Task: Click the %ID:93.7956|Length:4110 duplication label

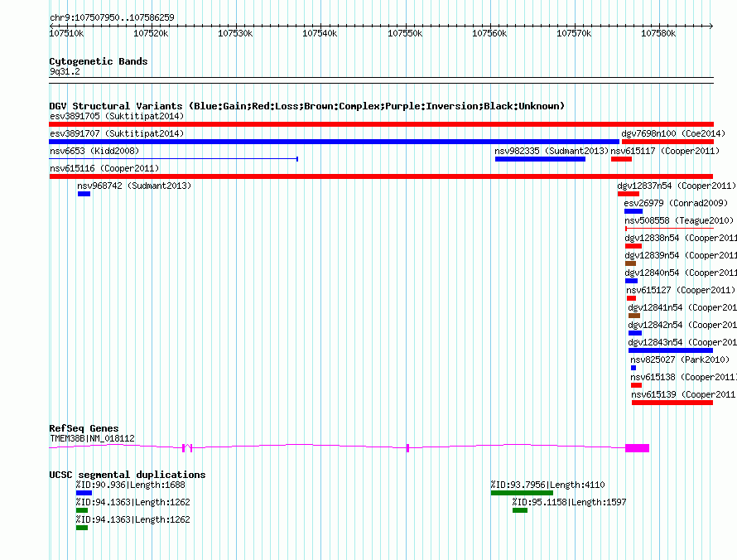Action: [x=547, y=485]
